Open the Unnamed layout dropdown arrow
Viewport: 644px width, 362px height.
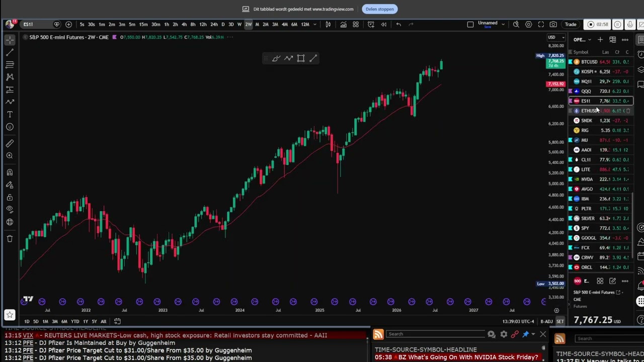click(503, 24)
